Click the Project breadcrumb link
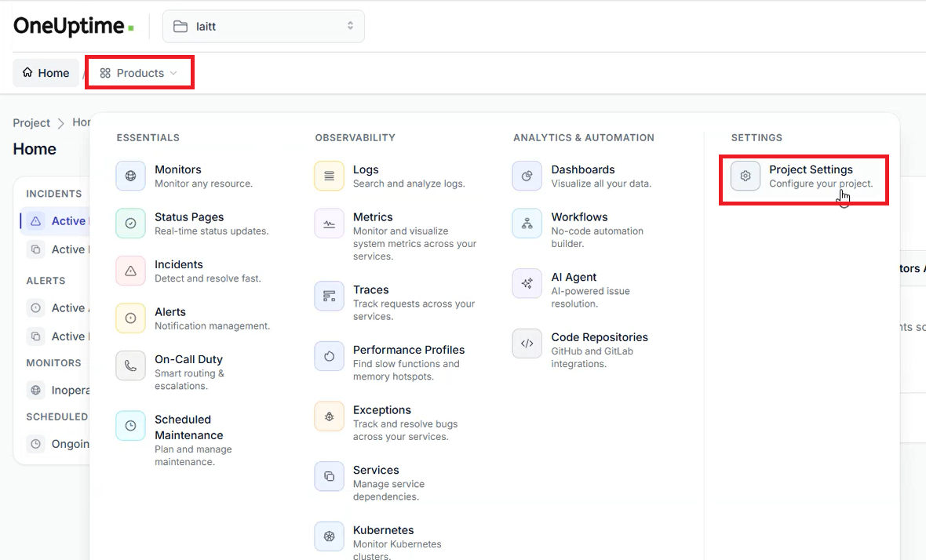926x560 pixels. 31,122
